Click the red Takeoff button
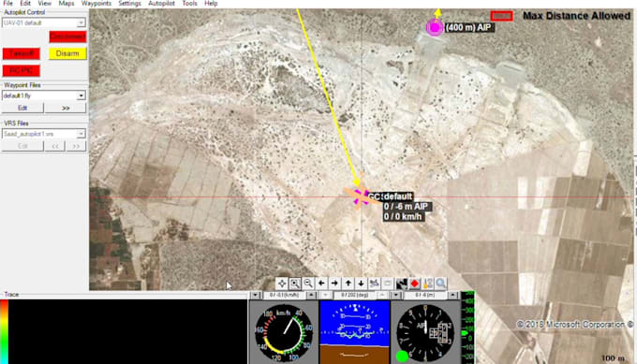Screen dimensions: 637x364 22,53
